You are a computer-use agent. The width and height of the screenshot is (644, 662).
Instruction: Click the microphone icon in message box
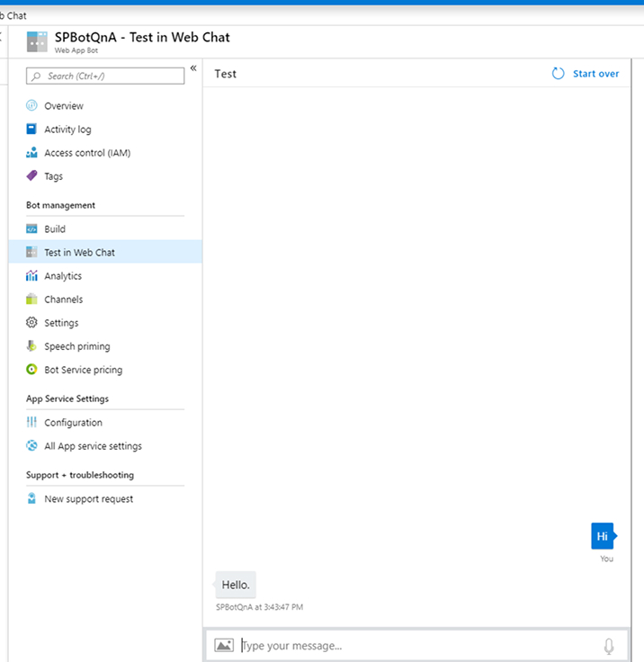tap(609, 646)
